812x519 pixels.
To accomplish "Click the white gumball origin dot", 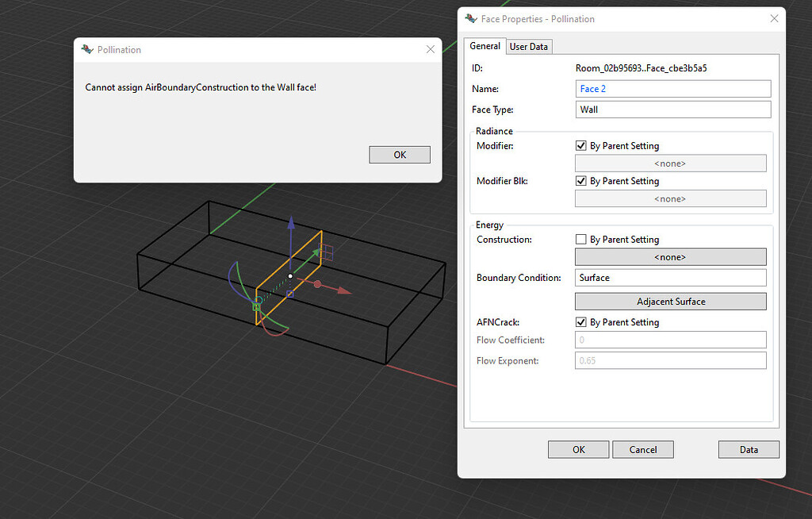I will coord(289,276).
